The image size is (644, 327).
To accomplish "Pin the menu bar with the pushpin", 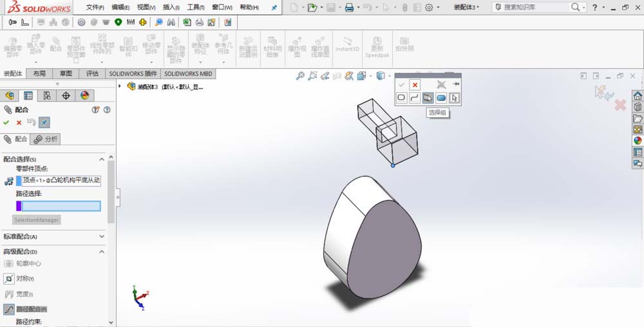I will tap(274, 7).
